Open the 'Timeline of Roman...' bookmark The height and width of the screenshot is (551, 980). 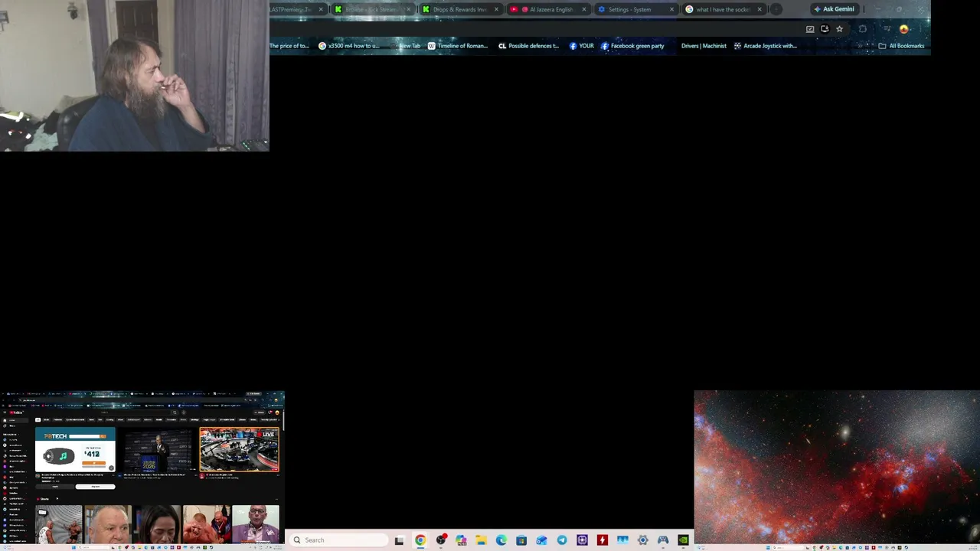pos(458,46)
